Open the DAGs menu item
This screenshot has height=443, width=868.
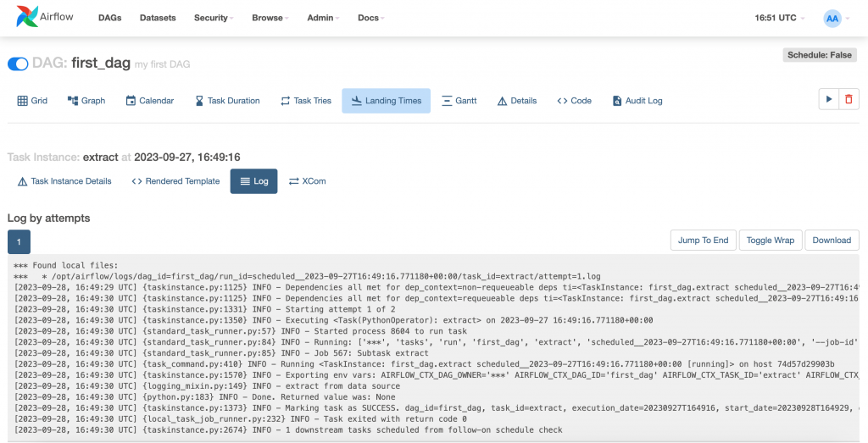pos(109,18)
